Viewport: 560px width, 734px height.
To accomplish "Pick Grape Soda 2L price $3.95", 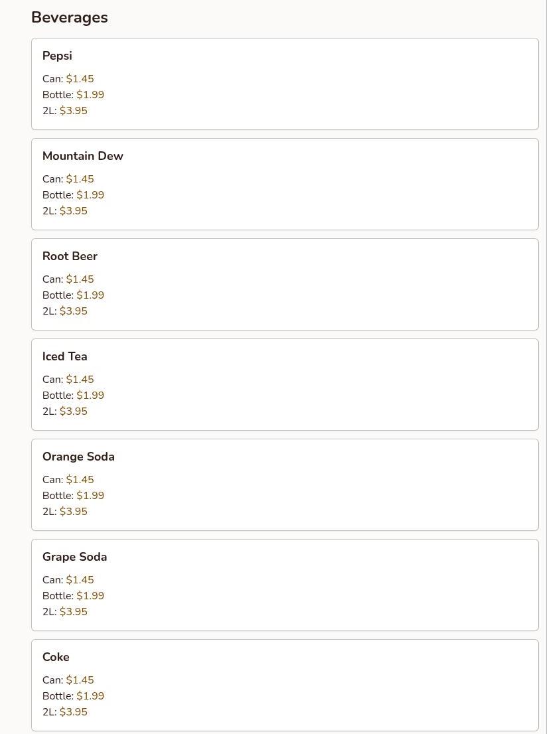I will [x=74, y=612].
